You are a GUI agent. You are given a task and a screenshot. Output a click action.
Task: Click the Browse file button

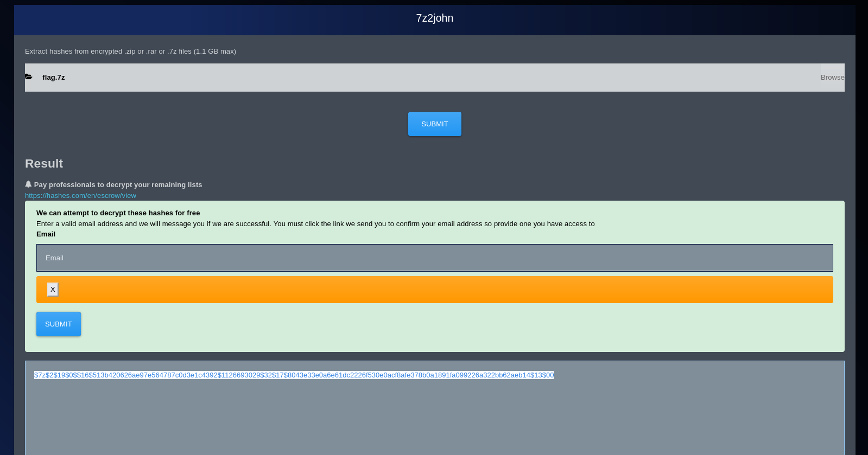click(x=832, y=78)
